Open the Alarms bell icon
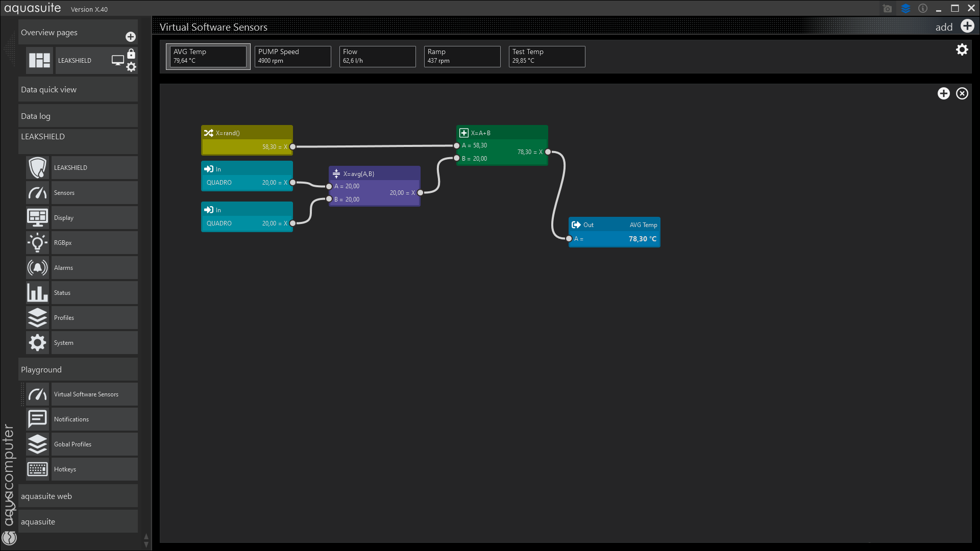Image resolution: width=980 pixels, height=551 pixels. tap(38, 267)
